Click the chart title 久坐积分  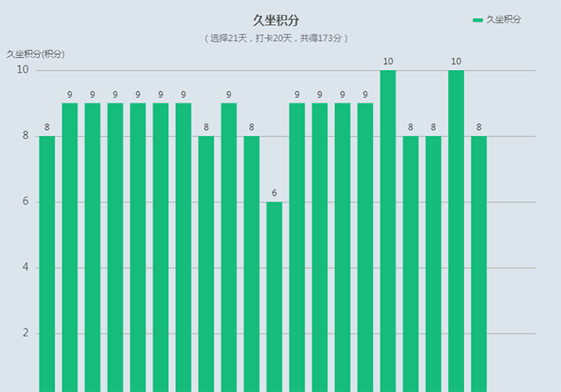coord(276,20)
